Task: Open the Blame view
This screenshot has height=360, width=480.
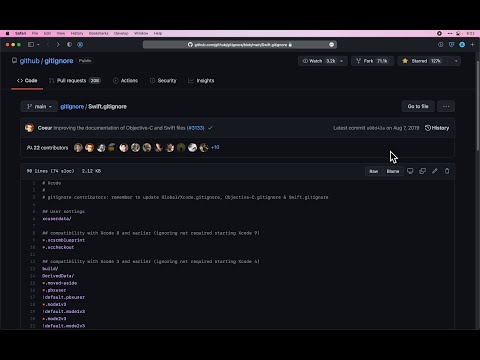Action: (x=393, y=171)
